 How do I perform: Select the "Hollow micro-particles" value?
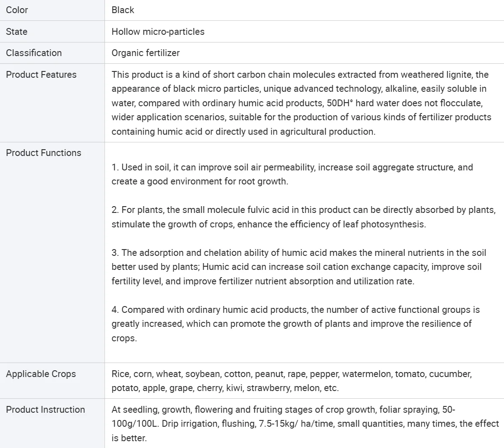tap(158, 32)
